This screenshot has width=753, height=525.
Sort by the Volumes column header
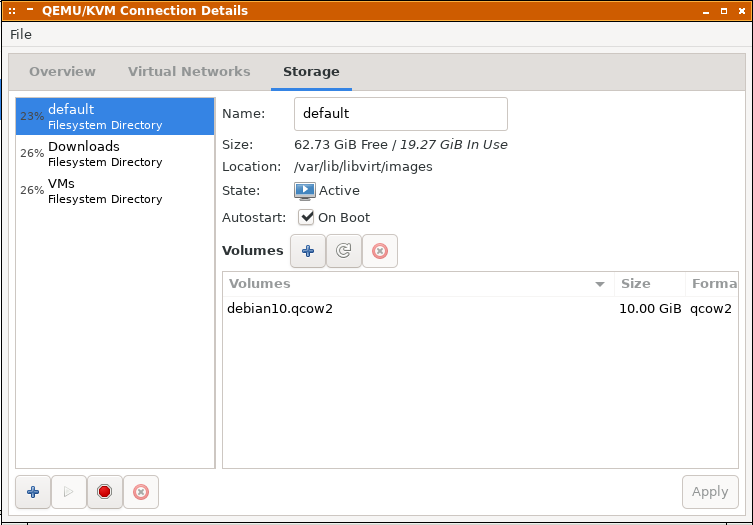pyautogui.click(x=418, y=284)
